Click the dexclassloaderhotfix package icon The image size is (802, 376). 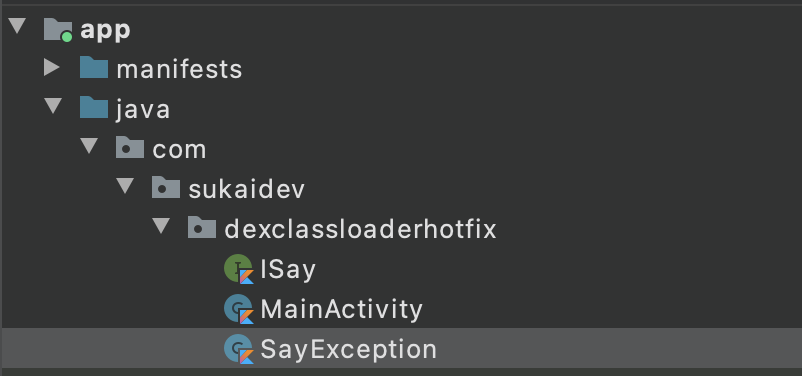click(202, 228)
